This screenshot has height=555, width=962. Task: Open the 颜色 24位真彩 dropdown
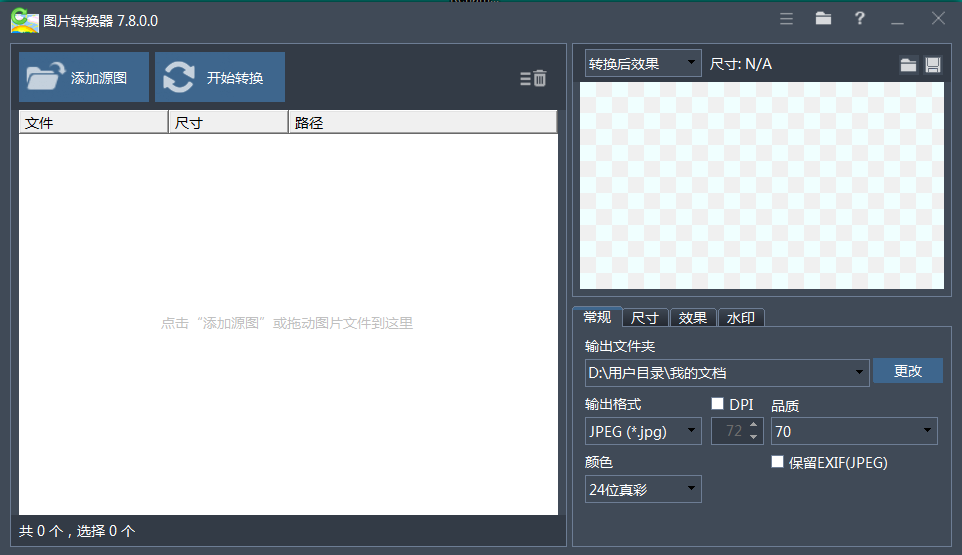click(x=643, y=489)
